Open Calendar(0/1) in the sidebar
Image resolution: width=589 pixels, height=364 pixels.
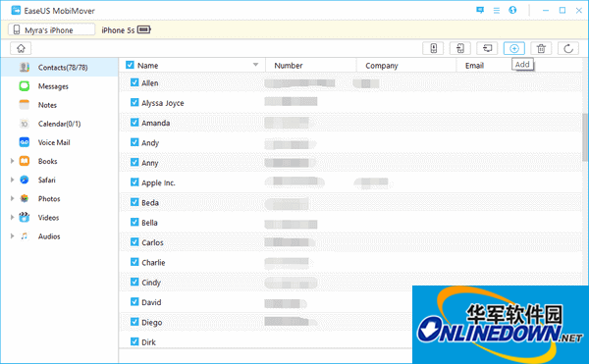pos(60,124)
